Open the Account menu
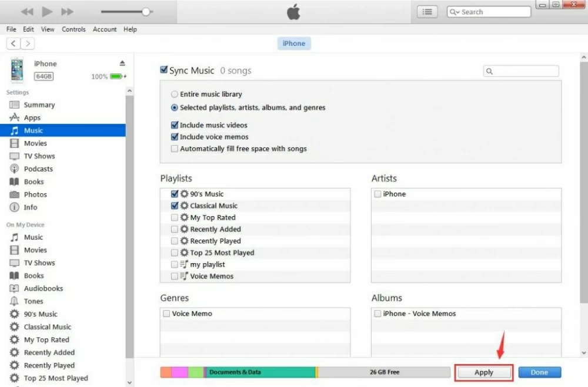The height and width of the screenshot is (387, 588). tap(105, 29)
